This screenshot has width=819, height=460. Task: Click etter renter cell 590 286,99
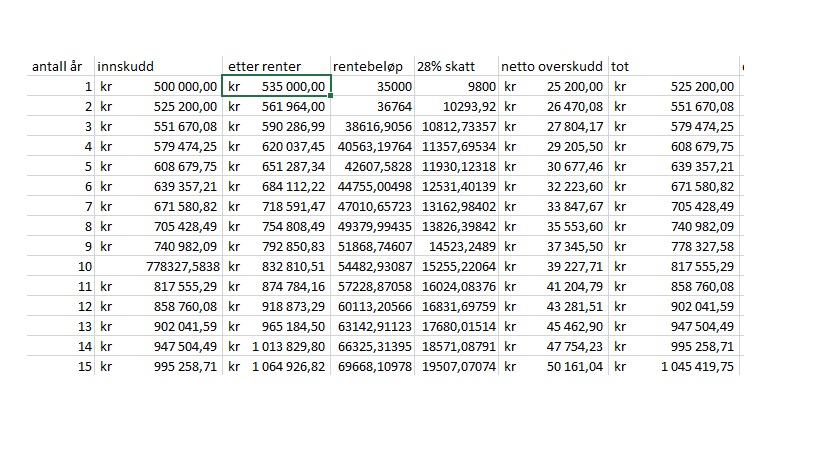coord(276,126)
